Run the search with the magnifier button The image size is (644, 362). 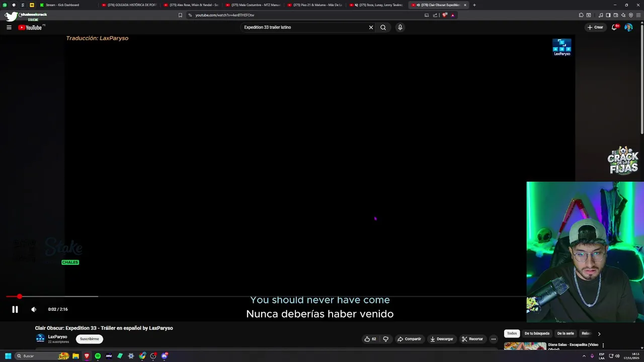click(383, 27)
